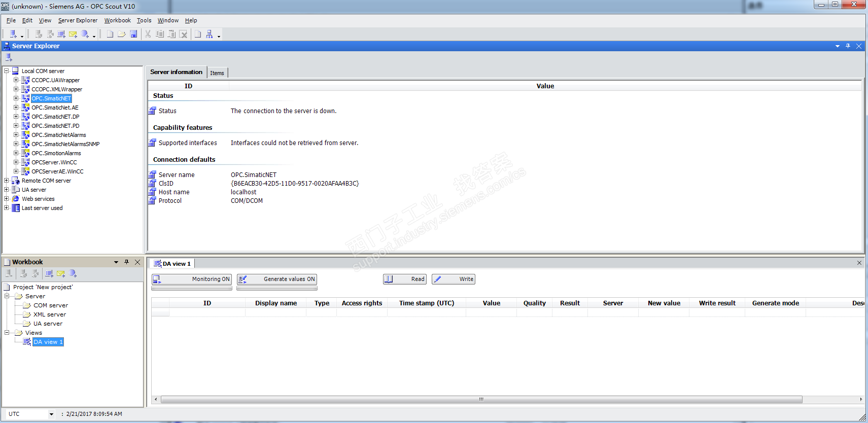Select OPC.SimaticNET in the server tree
Image resolution: width=868 pixels, height=423 pixels.
click(51, 98)
